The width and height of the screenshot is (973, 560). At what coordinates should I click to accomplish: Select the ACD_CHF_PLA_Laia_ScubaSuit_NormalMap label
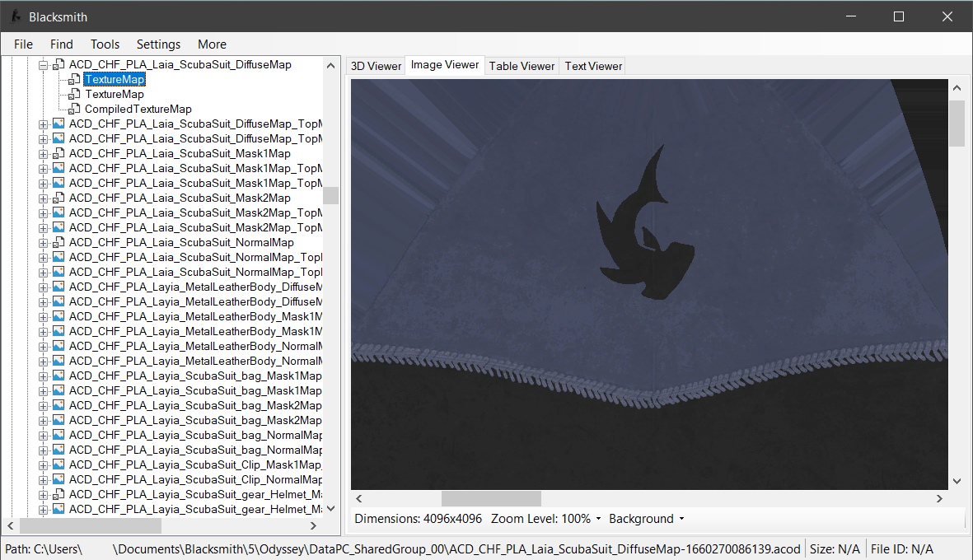click(x=181, y=242)
